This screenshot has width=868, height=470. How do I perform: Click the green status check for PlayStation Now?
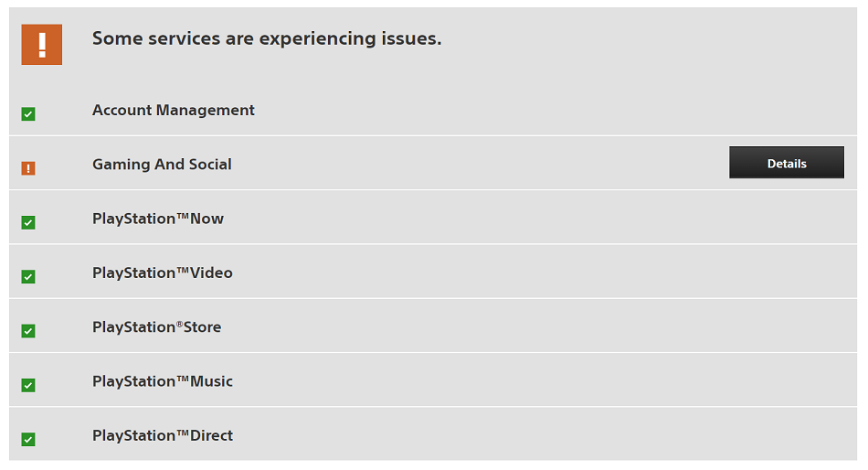click(28, 222)
